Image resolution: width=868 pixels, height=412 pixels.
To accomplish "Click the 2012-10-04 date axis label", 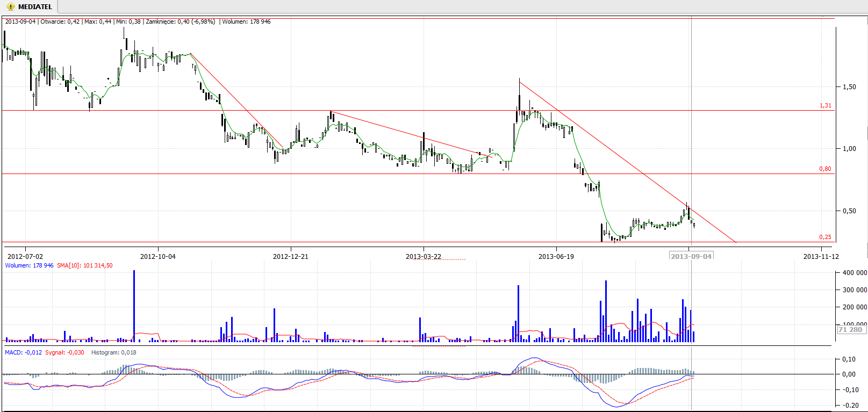I will pyautogui.click(x=158, y=256).
